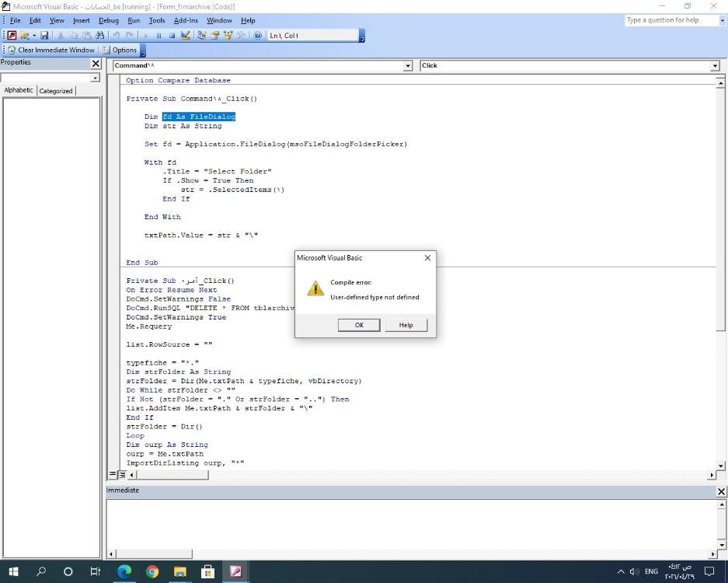Close the Immediate window pane

tap(721, 491)
